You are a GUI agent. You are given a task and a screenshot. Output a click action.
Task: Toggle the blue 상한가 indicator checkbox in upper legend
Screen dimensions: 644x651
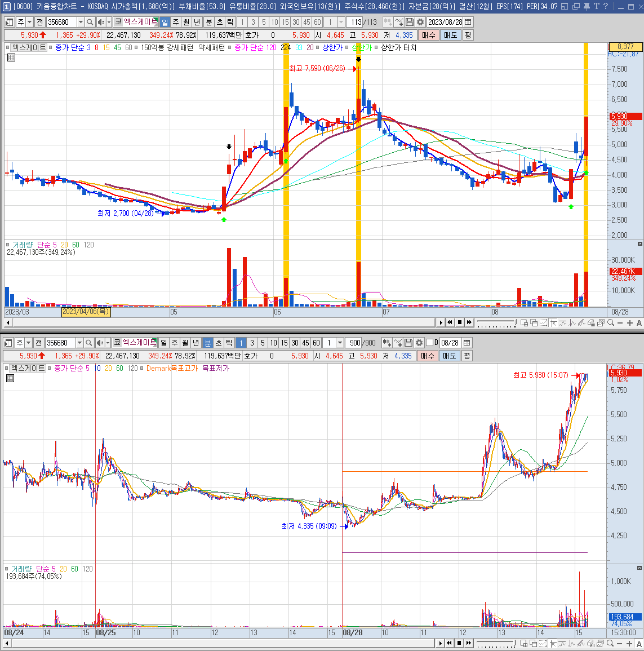click(317, 48)
